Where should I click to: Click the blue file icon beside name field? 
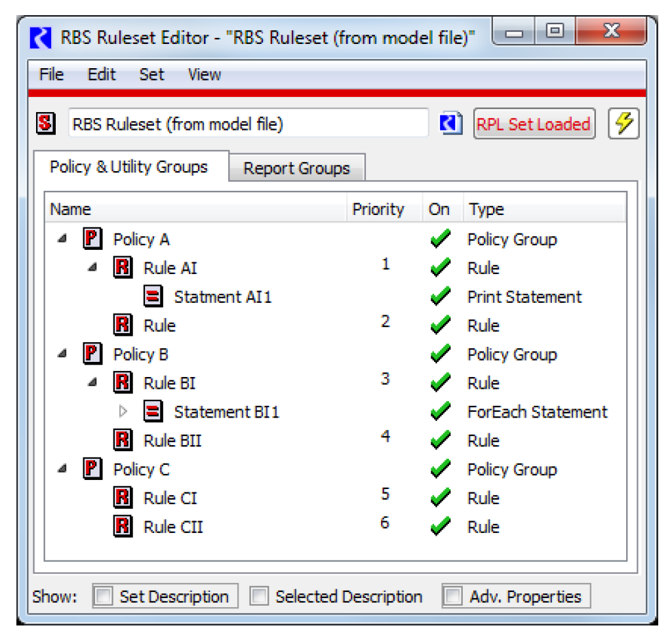pyautogui.click(x=451, y=124)
